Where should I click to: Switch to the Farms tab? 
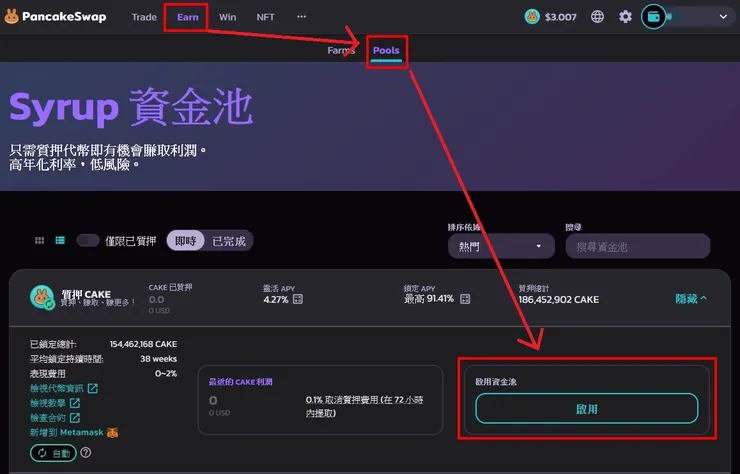pos(341,50)
